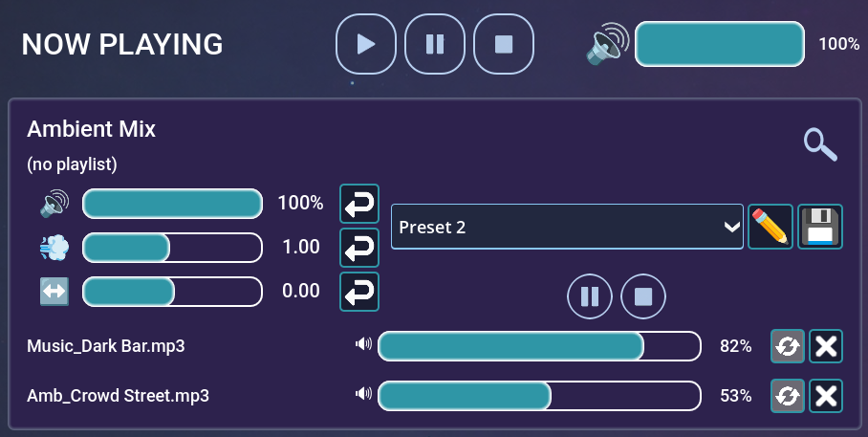Image resolution: width=868 pixels, height=437 pixels.
Task: Pause all playback in the Now Playing header
Action: (x=435, y=44)
